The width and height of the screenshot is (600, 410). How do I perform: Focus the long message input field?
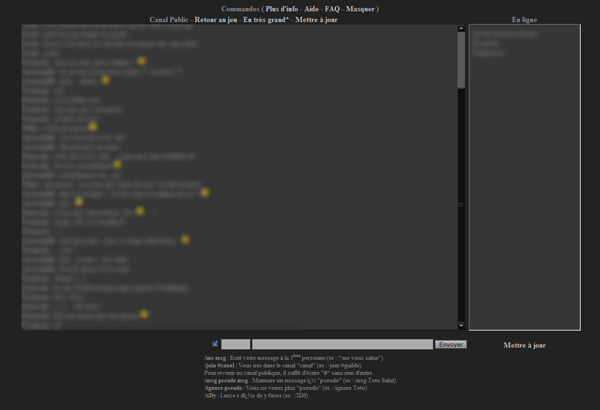(342, 344)
